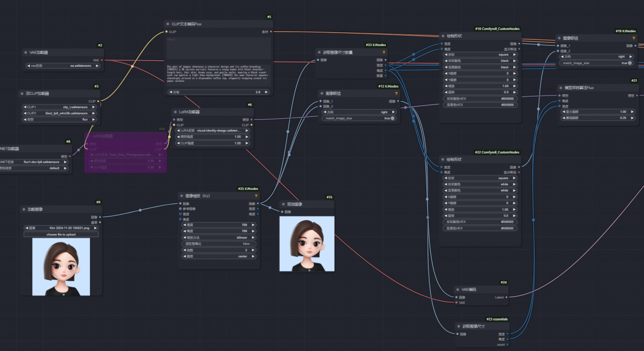The width and height of the screenshot is (644, 351).
Task: Decrease 引导 value with its left arrow
Action: (171, 92)
